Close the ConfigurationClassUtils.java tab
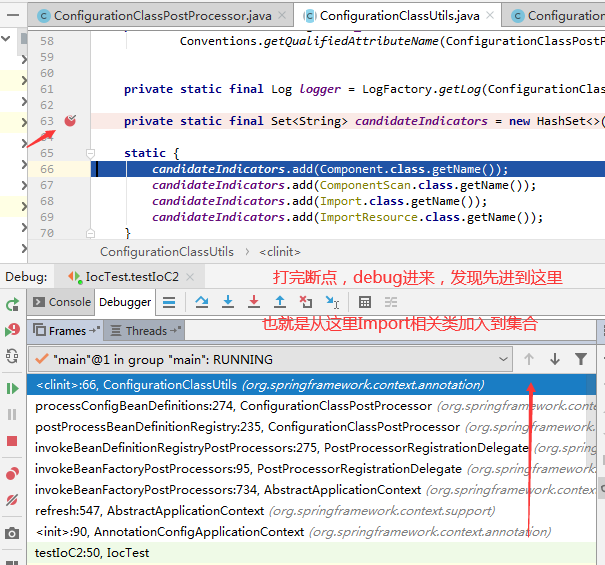The width and height of the screenshot is (605, 565). click(490, 15)
